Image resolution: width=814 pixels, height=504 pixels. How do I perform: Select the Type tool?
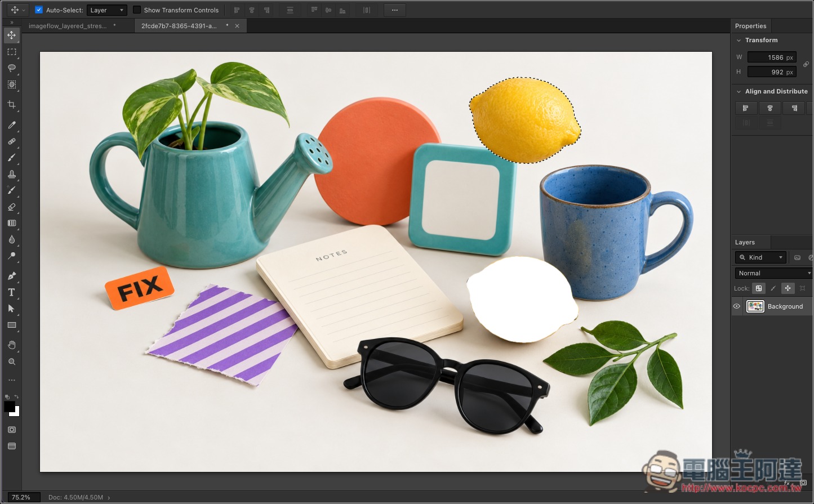[x=11, y=292]
